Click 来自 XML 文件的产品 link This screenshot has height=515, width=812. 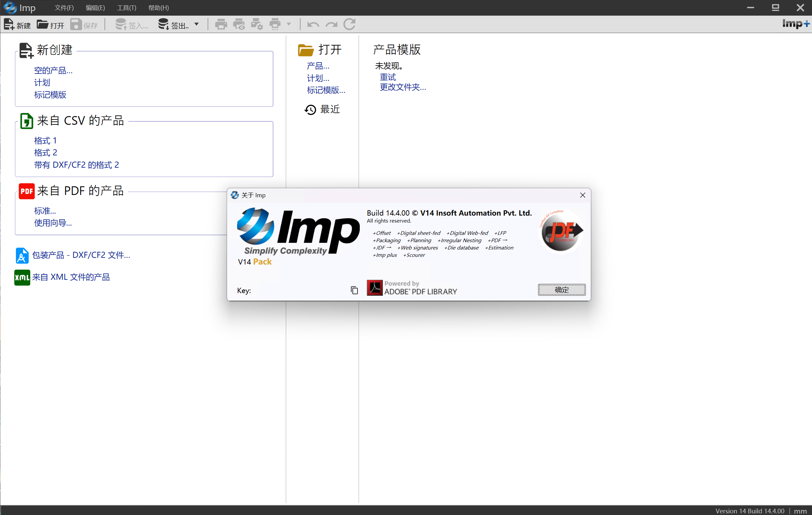coord(71,277)
